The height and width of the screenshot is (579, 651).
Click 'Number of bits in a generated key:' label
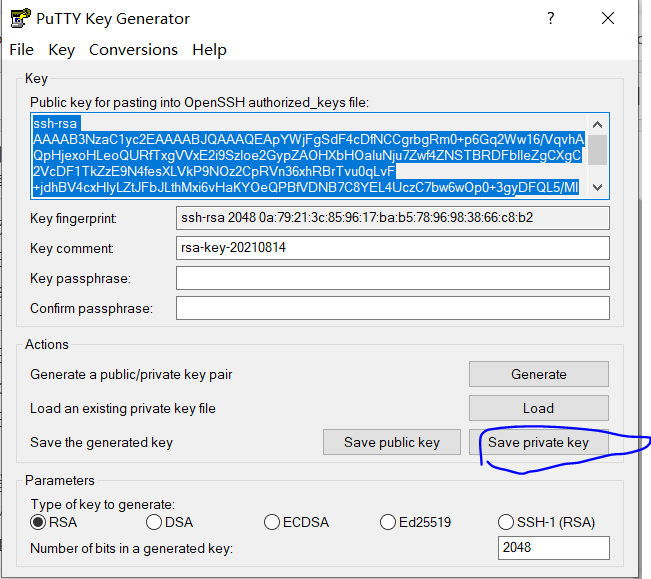(132, 548)
